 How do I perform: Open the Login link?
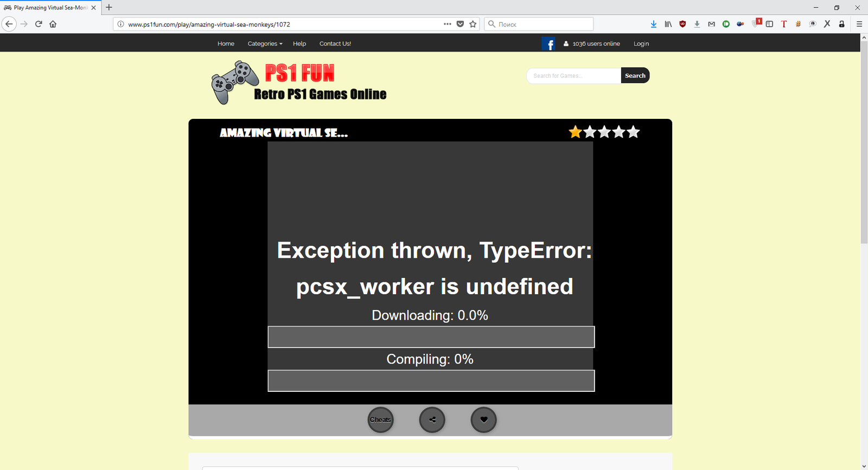pos(641,44)
